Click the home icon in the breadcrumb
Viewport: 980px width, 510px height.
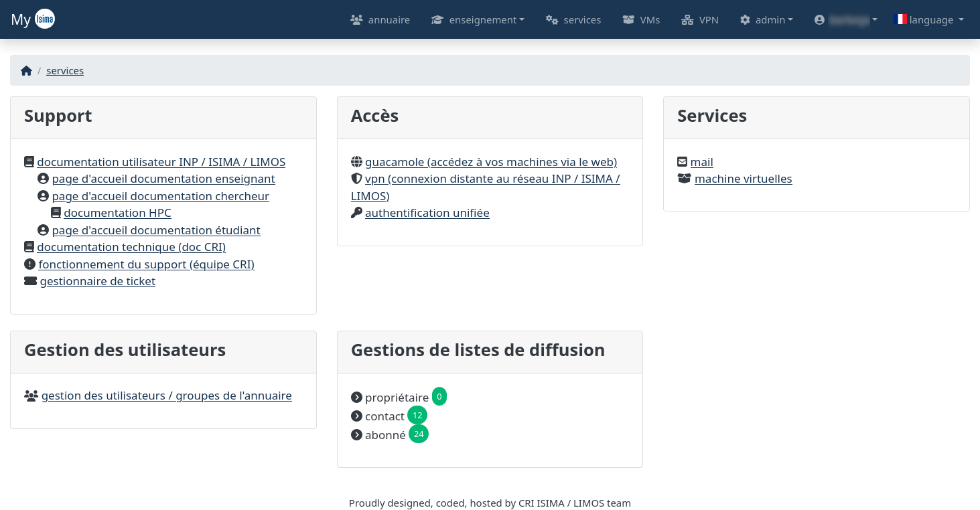point(26,70)
